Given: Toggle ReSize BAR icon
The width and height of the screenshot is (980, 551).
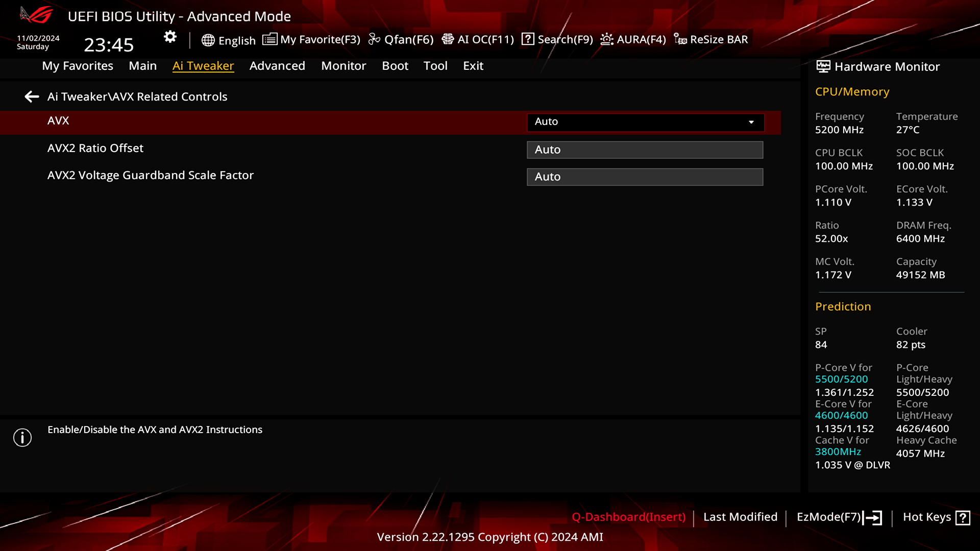Looking at the screenshot, I should click(680, 39).
